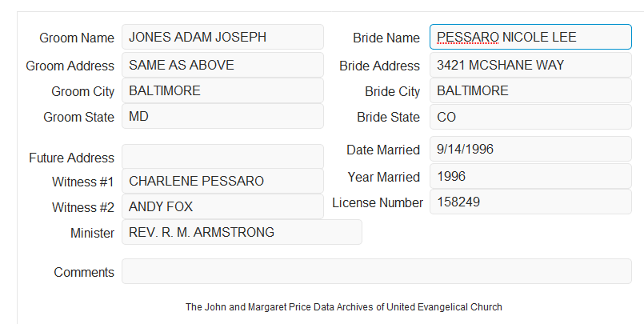The height and width of the screenshot is (324, 644).
Task: Focus the Groom State field MD
Action: click(222, 116)
